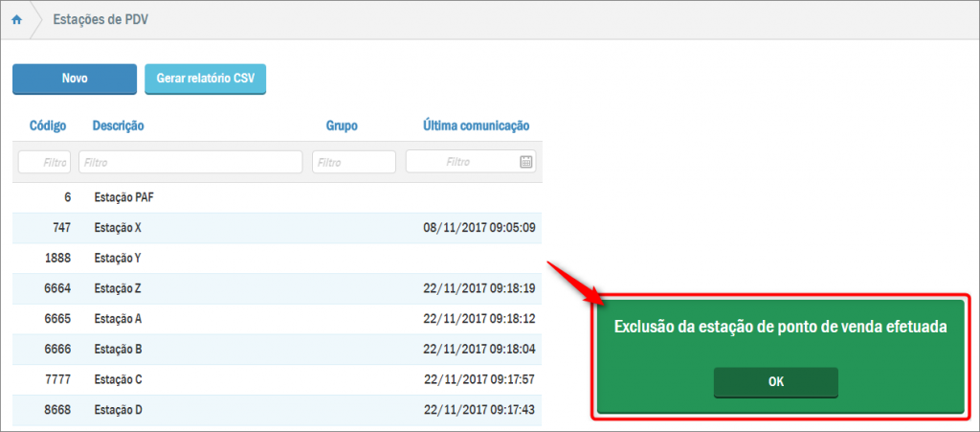The image size is (980, 432).
Task: Focus the Descrição filter field
Action: tap(190, 162)
